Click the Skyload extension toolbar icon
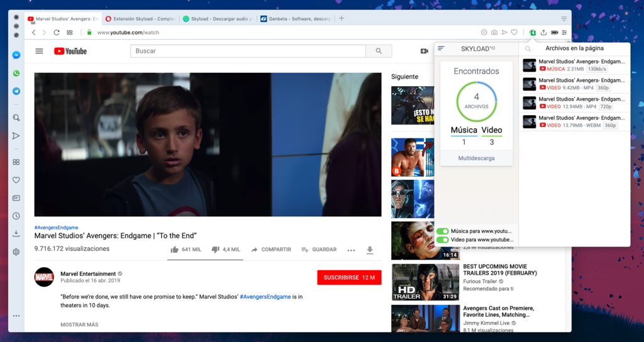The image size is (644, 342). (x=532, y=33)
